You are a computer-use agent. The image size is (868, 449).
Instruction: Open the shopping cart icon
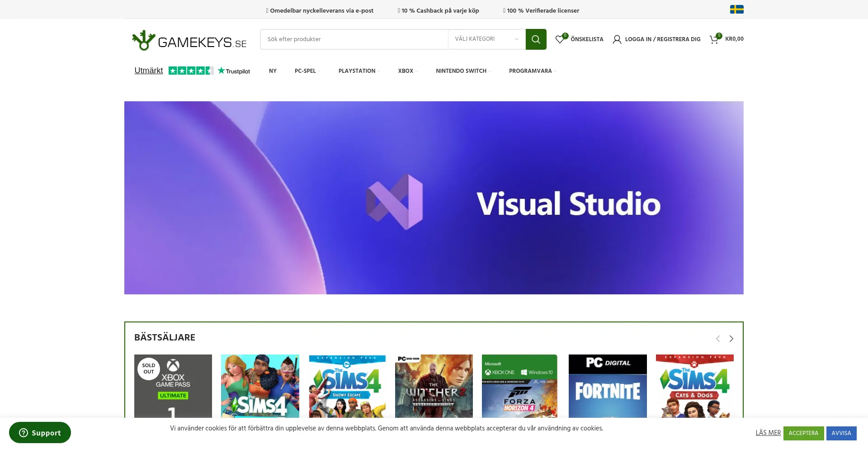tap(714, 39)
